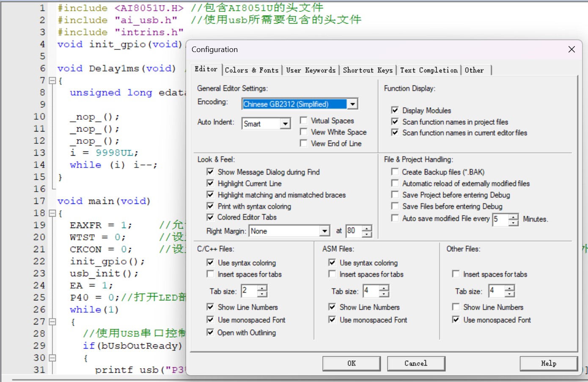Screen dimensions: 588x382
Task: Collapse the main function block at line 18
Action: tap(52, 213)
